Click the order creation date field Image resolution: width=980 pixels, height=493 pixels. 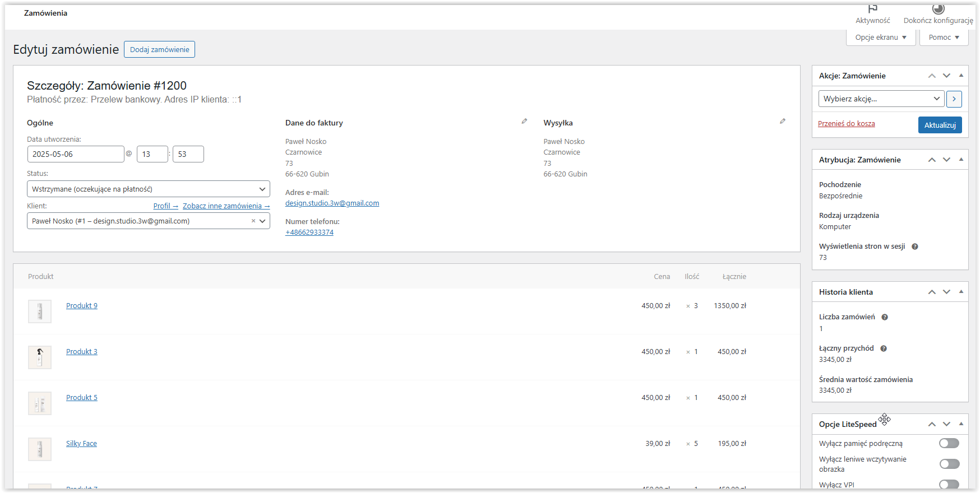(76, 154)
